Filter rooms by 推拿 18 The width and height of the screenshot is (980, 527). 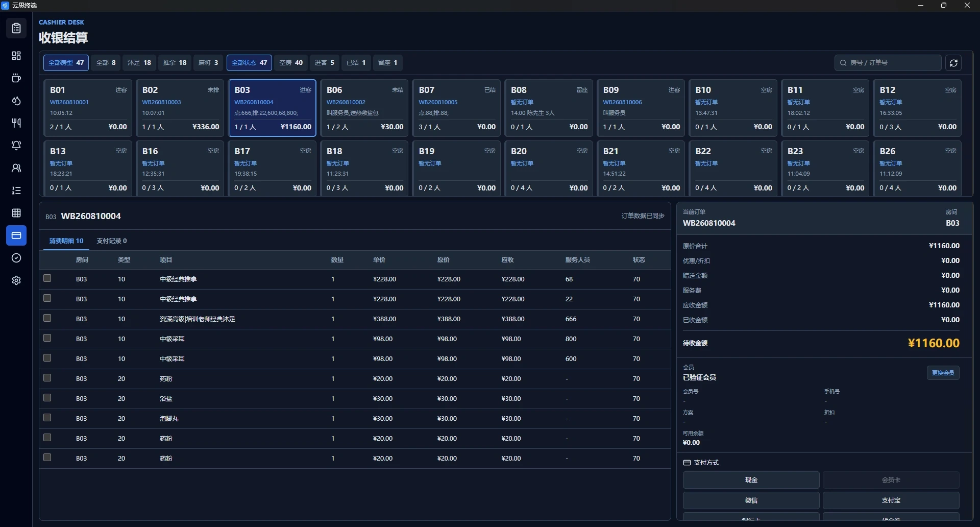pos(175,63)
